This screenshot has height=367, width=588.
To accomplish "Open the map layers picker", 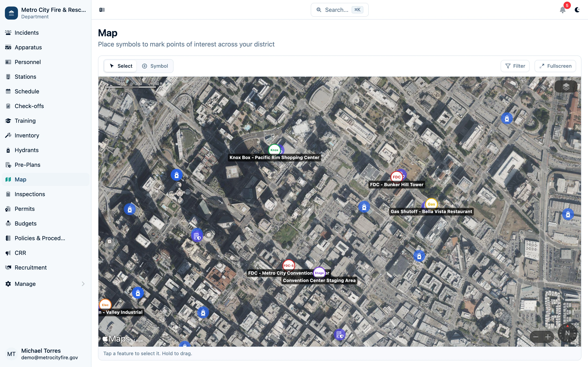I will point(566,87).
